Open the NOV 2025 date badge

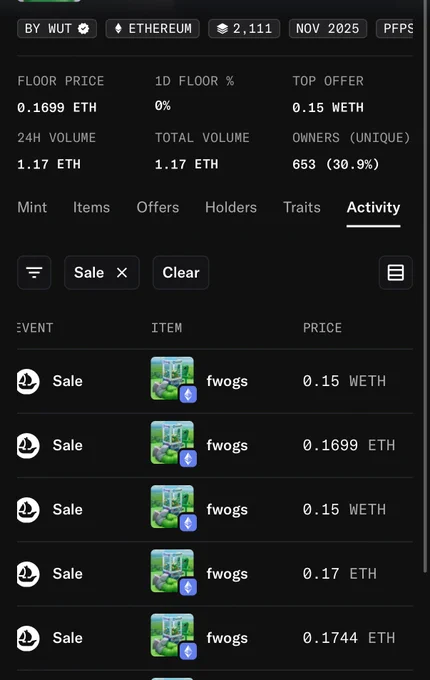coord(328,29)
